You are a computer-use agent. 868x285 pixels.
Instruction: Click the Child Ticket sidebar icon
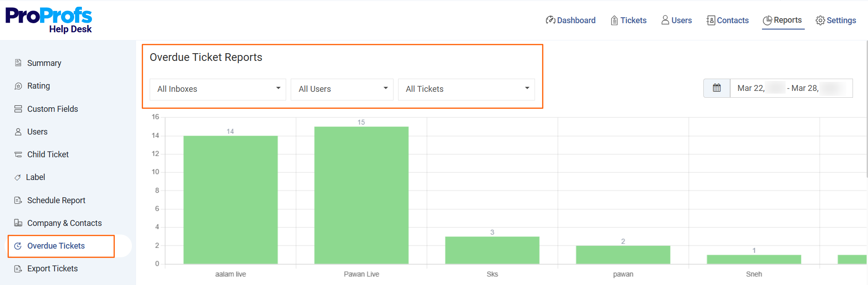point(18,155)
